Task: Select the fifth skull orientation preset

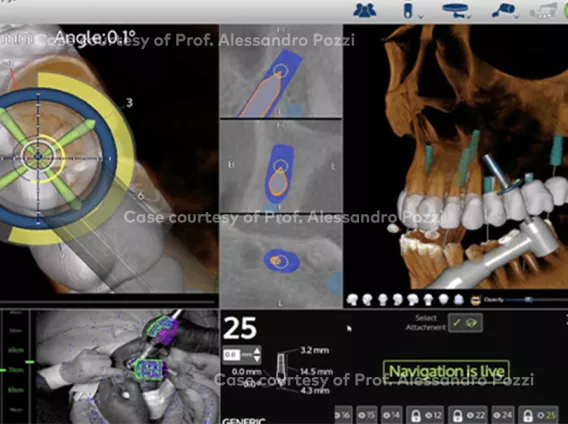Action: 413,300
